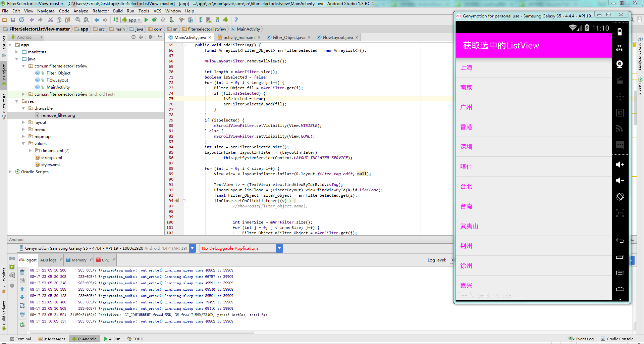Click the Synchronize toolbar icon
This screenshot has height=344, width=644.
[21, 20]
